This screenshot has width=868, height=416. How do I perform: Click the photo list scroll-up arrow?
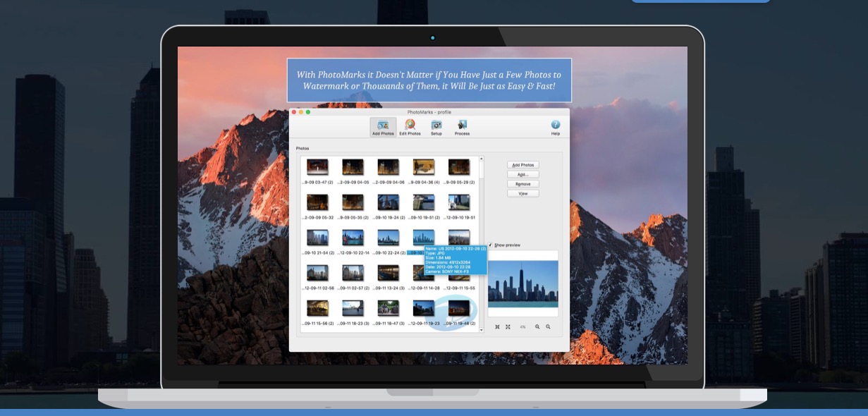482,159
